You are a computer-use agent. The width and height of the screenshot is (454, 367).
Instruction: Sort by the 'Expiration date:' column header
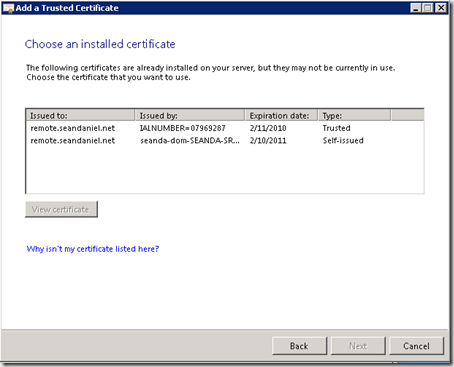pos(282,115)
